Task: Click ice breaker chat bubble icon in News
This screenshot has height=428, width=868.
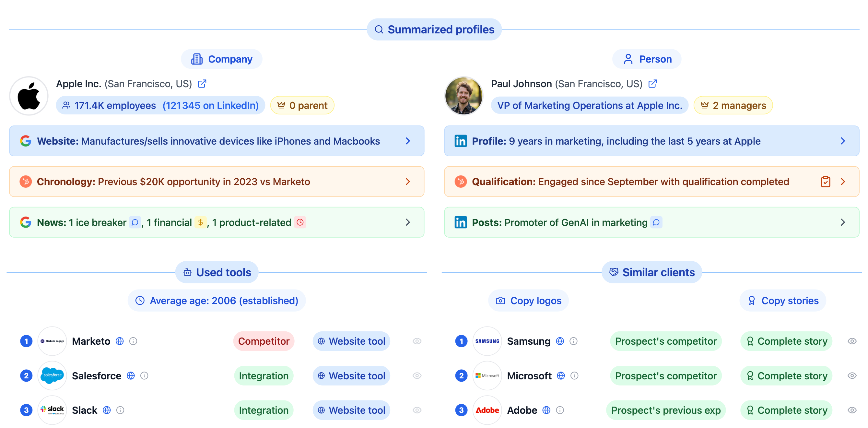Action: click(x=135, y=222)
